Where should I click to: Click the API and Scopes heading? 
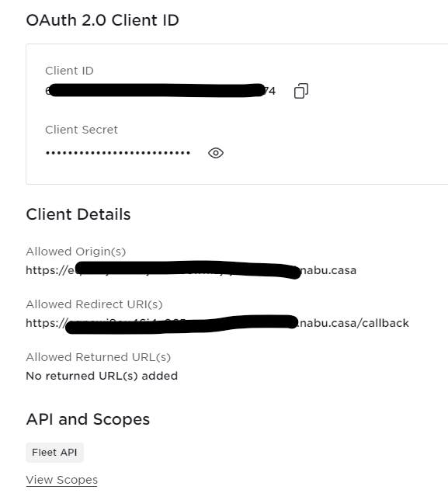tap(88, 419)
